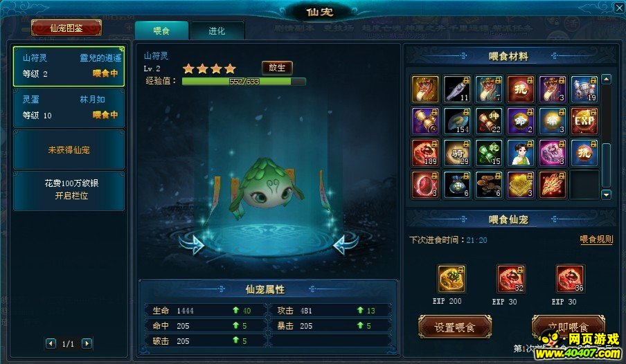The width and height of the screenshot is (626, 364).
Task: Select the EXP orb material icon
Action: (584, 121)
